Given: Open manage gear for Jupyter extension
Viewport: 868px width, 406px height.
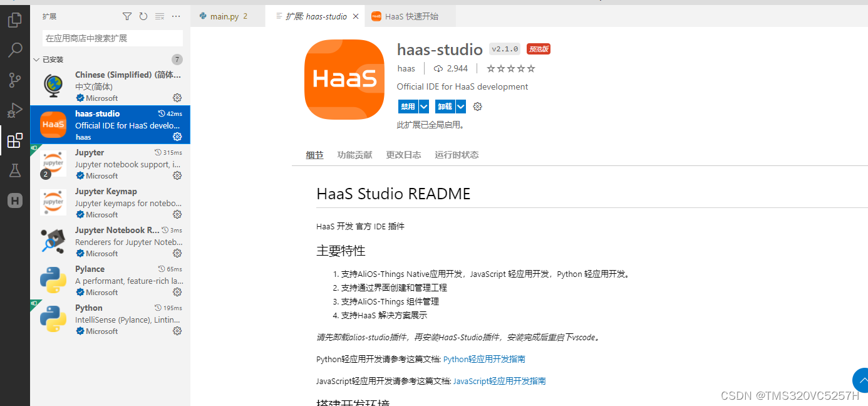Looking at the screenshot, I should click(x=177, y=175).
